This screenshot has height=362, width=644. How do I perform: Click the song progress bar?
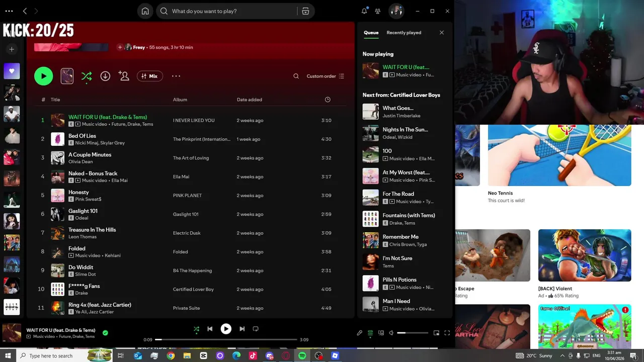[x=226, y=340]
